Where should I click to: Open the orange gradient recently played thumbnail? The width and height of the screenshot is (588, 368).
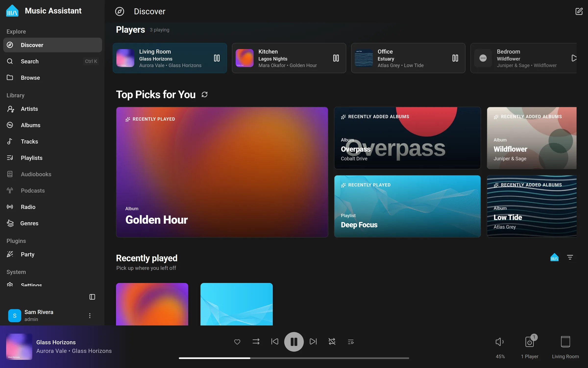152,304
